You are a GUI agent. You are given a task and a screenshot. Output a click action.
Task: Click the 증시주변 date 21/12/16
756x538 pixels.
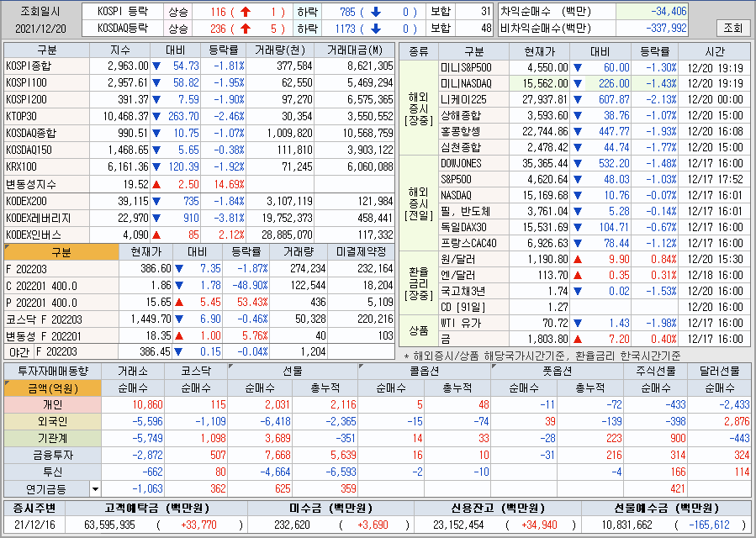click(34, 525)
